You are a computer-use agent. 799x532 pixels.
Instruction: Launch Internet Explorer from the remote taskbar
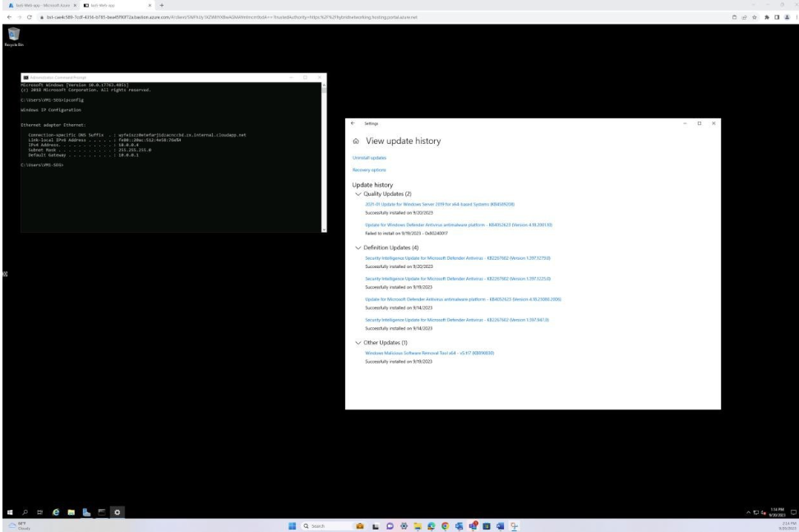tap(56, 512)
